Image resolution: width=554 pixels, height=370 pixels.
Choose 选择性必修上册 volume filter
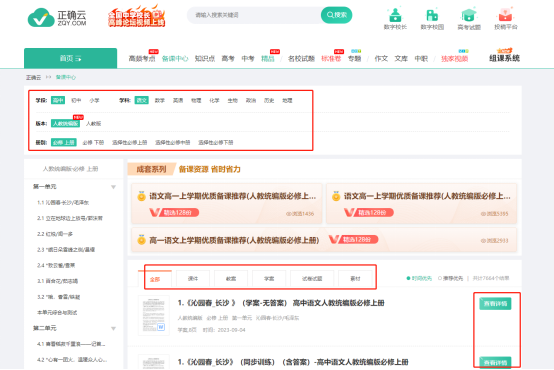coord(130,142)
